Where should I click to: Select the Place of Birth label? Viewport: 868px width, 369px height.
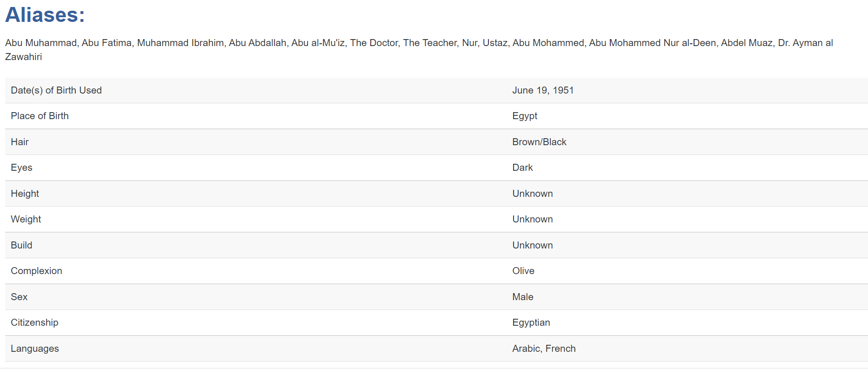click(x=40, y=116)
